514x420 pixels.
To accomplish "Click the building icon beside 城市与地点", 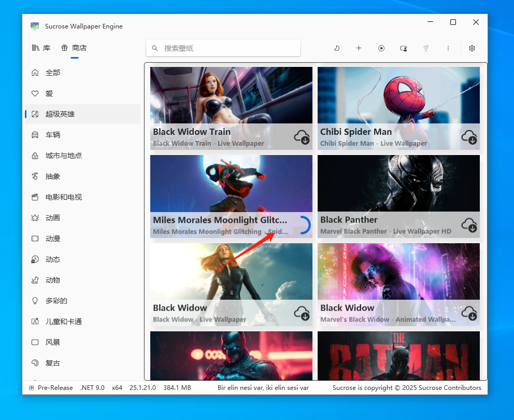I will point(35,156).
